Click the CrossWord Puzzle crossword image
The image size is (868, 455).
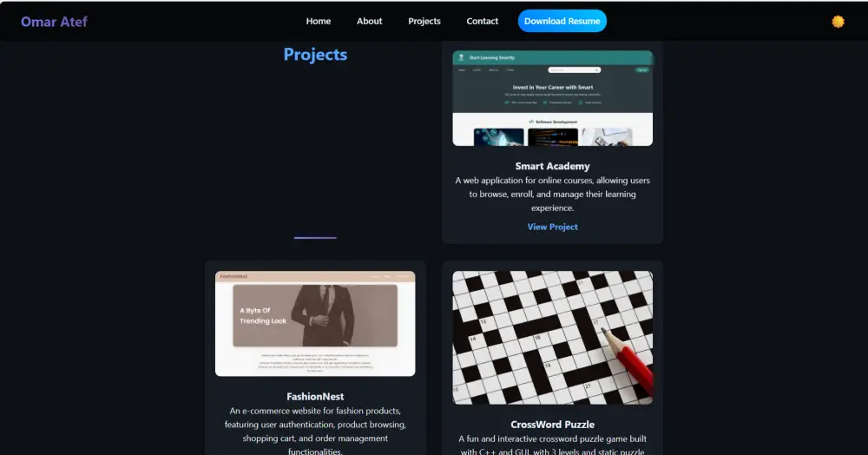[x=552, y=338]
